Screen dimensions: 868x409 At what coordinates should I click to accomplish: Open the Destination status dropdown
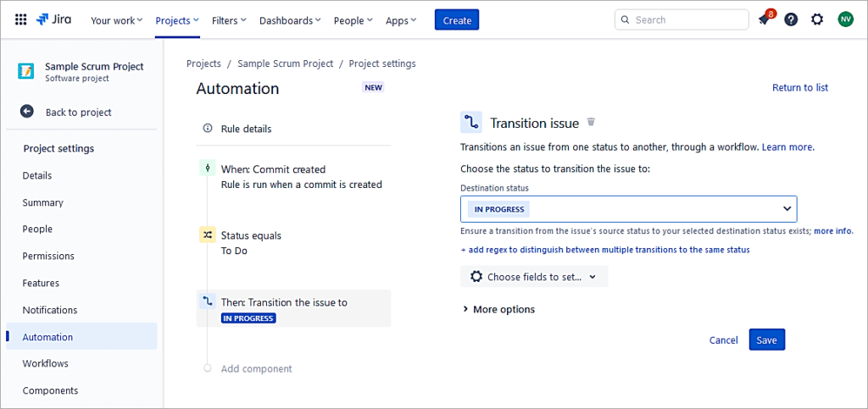628,209
